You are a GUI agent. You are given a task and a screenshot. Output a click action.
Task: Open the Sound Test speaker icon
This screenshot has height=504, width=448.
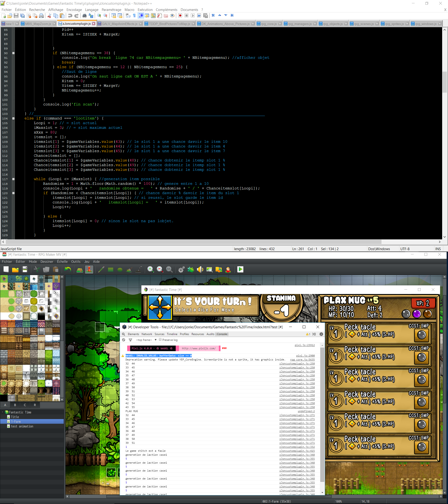200,269
